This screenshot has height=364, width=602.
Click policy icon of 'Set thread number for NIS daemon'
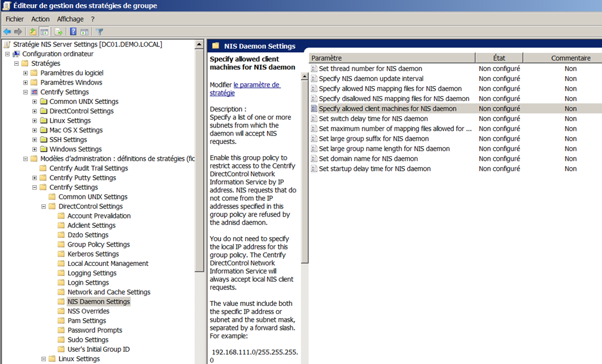(x=314, y=69)
